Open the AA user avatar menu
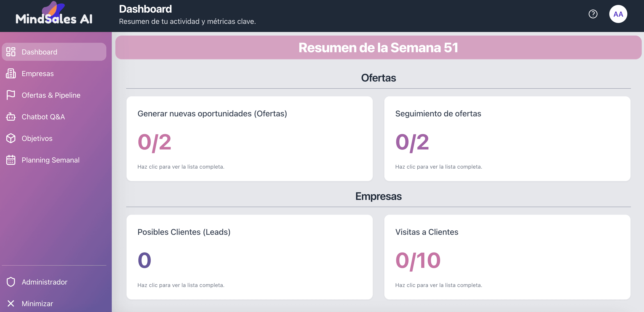 tap(618, 14)
